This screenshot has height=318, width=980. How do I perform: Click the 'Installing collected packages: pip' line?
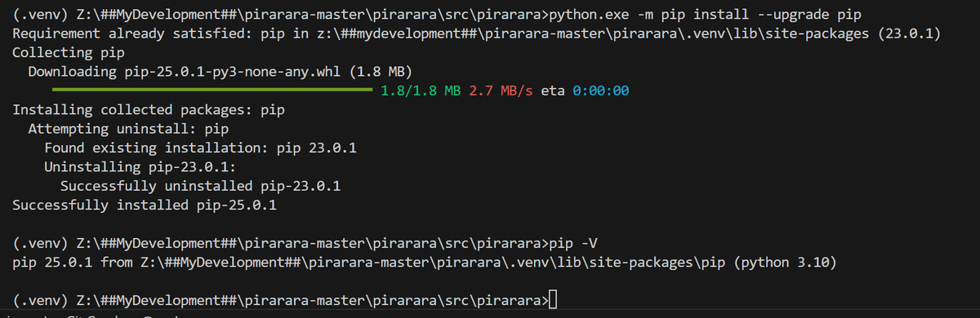pos(149,110)
